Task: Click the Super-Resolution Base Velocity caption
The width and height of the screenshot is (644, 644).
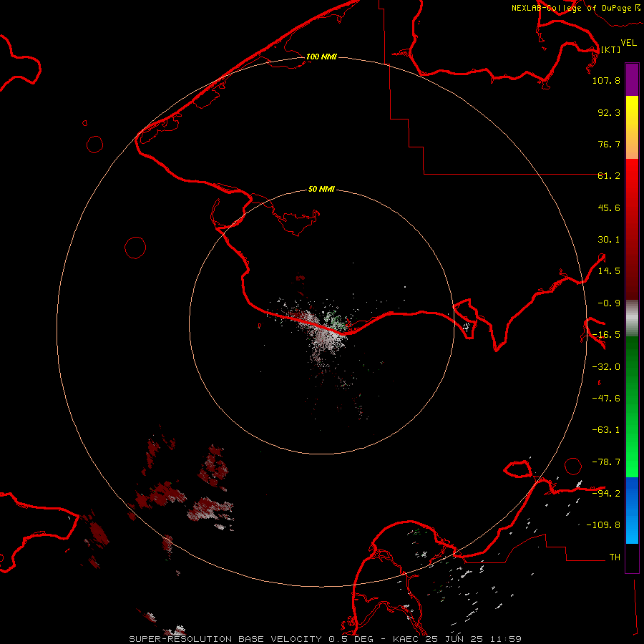Action: pyautogui.click(x=325, y=639)
